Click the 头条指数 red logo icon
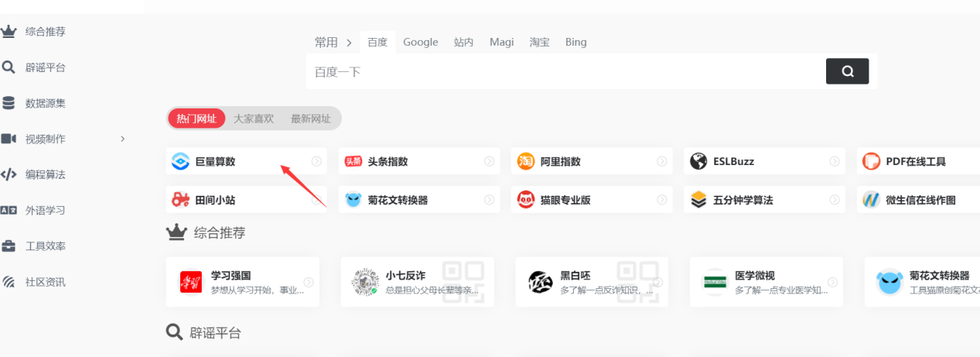The height and width of the screenshot is (357, 980). pos(353,161)
